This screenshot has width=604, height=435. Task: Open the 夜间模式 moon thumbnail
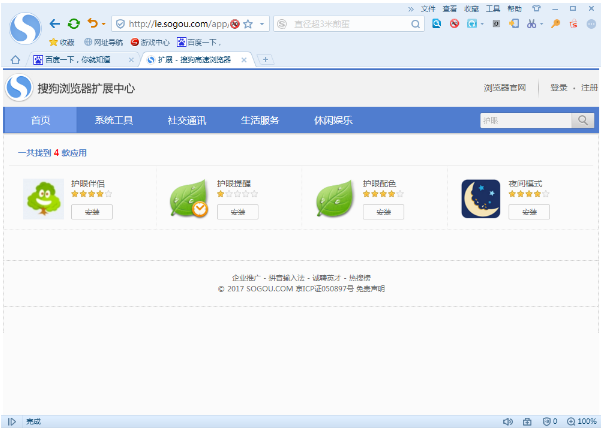pos(481,199)
